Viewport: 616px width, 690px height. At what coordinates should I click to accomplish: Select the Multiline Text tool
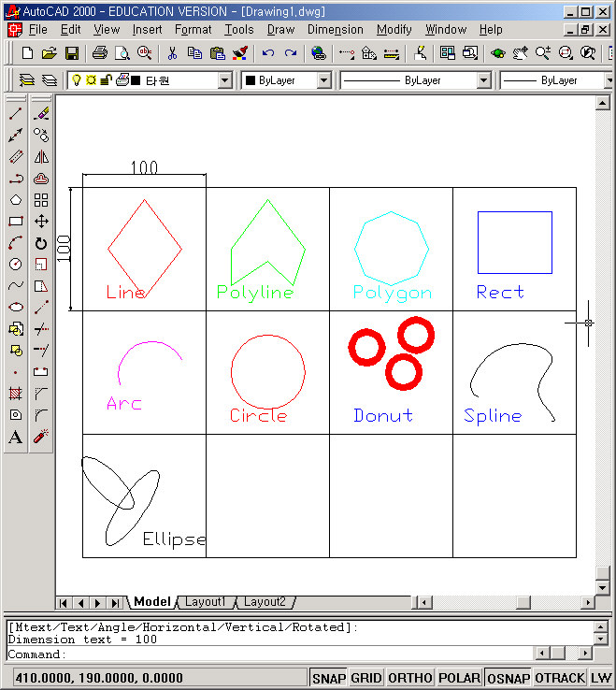click(x=16, y=437)
